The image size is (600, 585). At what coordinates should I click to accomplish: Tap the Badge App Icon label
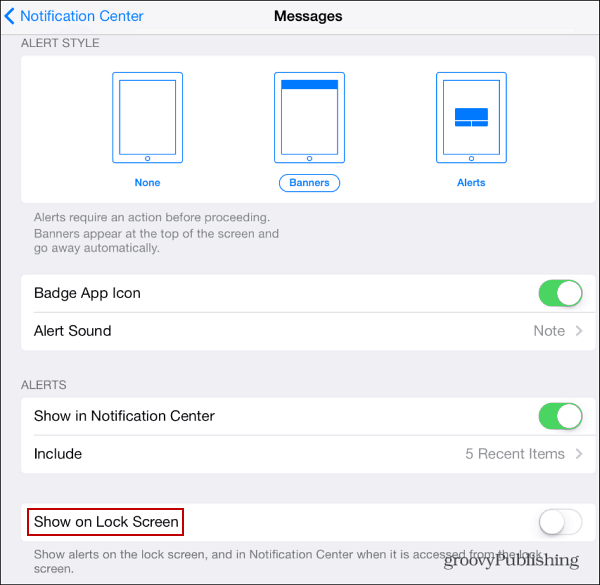point(87,293)
